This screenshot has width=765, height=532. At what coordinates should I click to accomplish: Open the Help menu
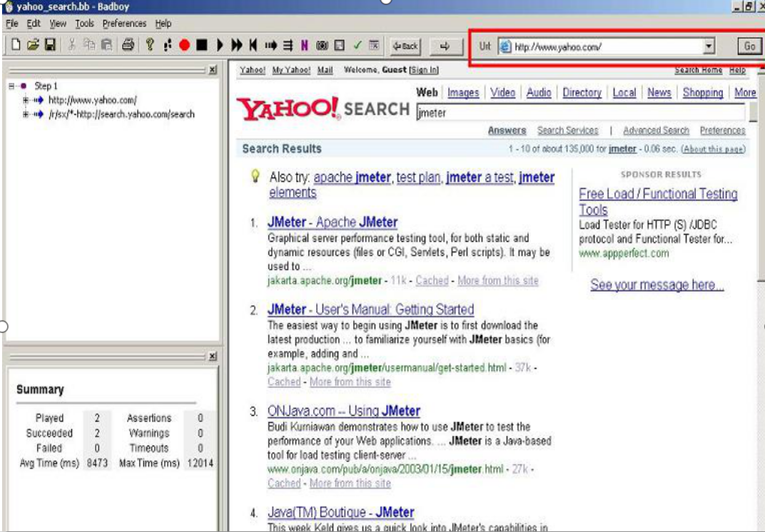pos(163,24)
